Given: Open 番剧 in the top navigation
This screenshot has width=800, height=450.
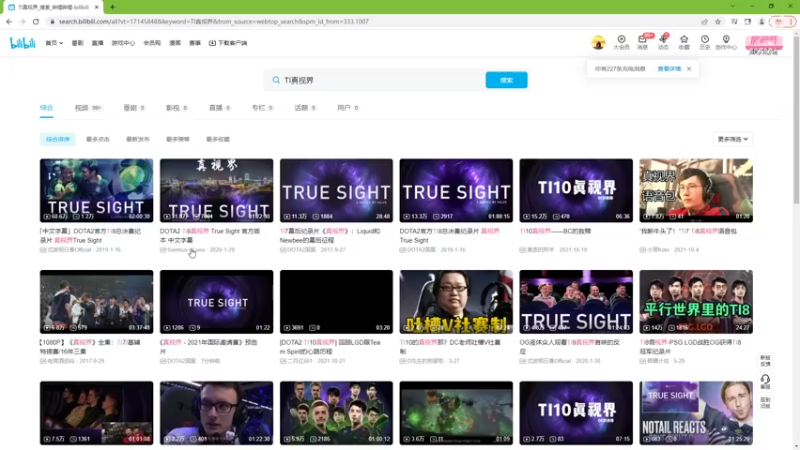Looking at the screenshot, I should click(78, 43).
